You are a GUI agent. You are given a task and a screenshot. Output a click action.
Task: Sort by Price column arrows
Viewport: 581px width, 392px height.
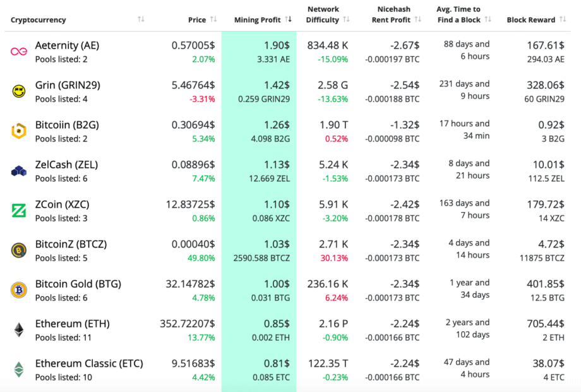pos(213,20)
